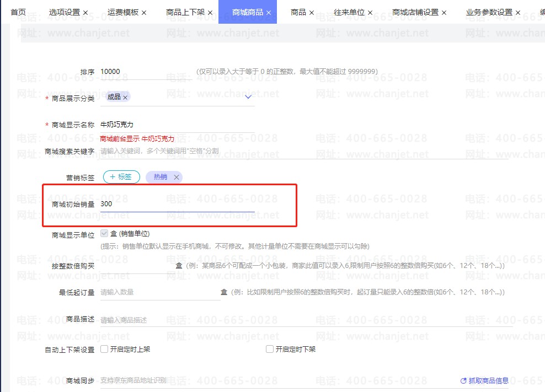Image resolution: width=545 pixels, height=392 pixels.
Task: Close the 商城商品 tab
Action: click(x=269, y=12)
